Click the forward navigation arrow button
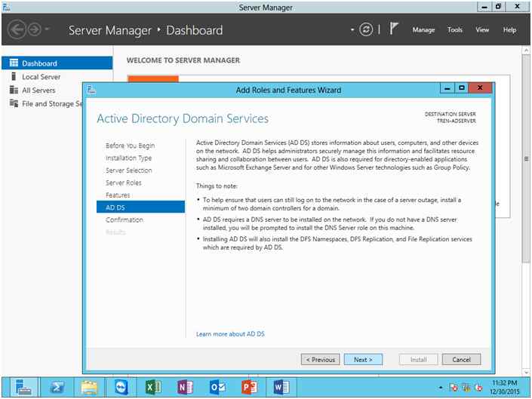The image size is (532, 399). (34, 30)
